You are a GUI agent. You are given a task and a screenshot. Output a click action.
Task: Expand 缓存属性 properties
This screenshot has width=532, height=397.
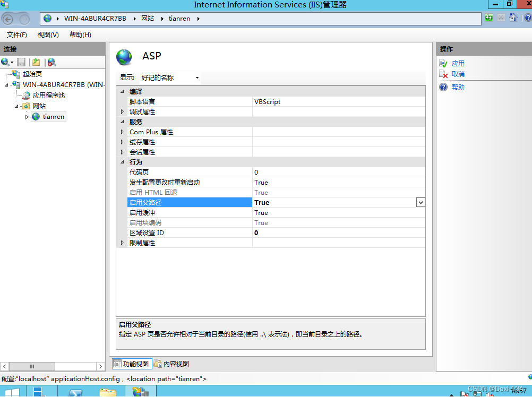coord(122,142)
